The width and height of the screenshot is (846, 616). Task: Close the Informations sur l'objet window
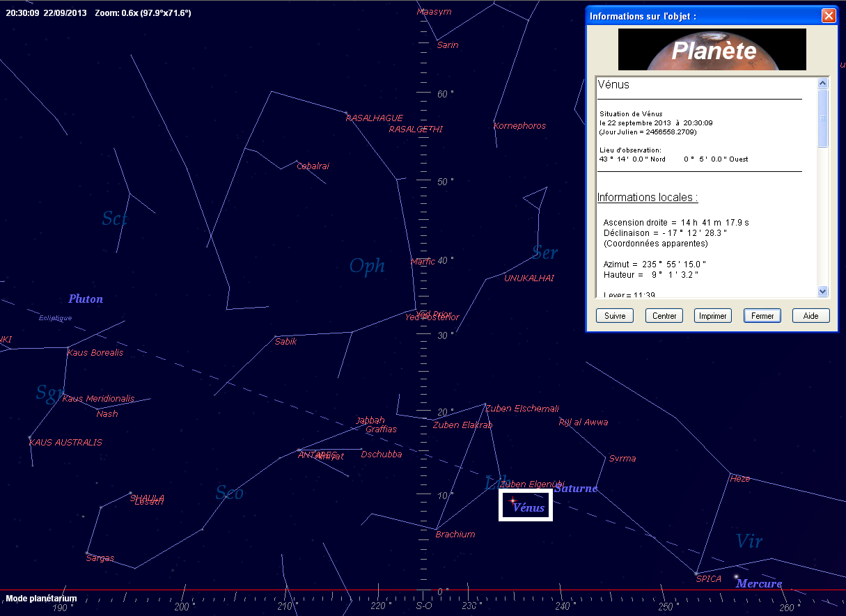[x=828, y=16]
